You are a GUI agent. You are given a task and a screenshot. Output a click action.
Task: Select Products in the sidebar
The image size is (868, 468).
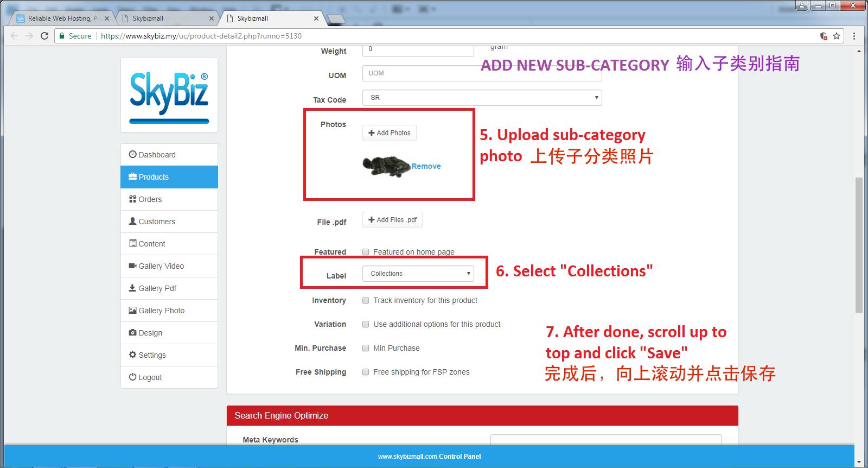coord(169,177)
